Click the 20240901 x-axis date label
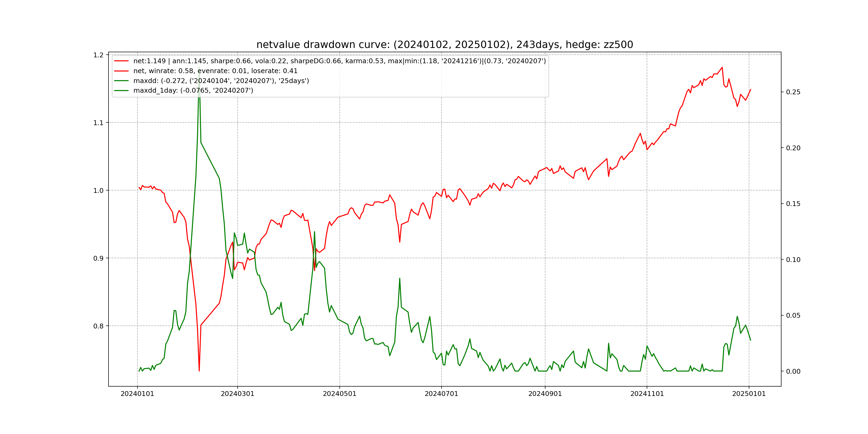The width and height of the screenshot is (868, 434). tap(545, 394)
